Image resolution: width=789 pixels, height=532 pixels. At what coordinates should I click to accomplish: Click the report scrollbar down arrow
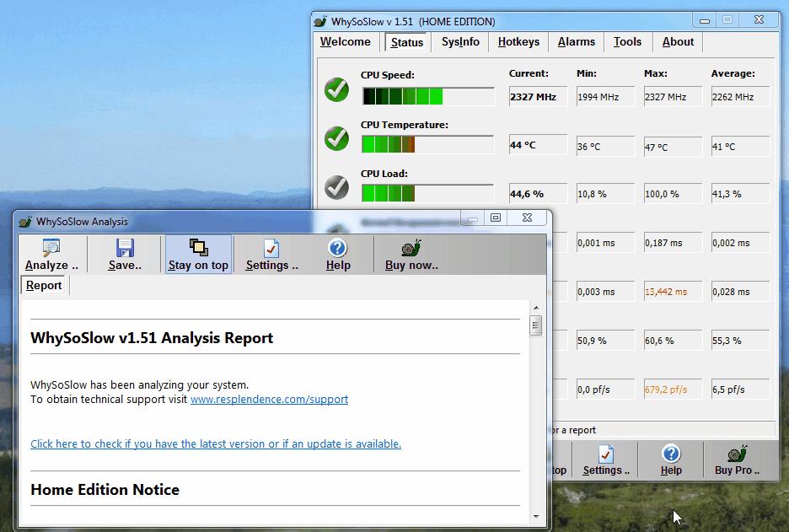[x=536, y=516]
